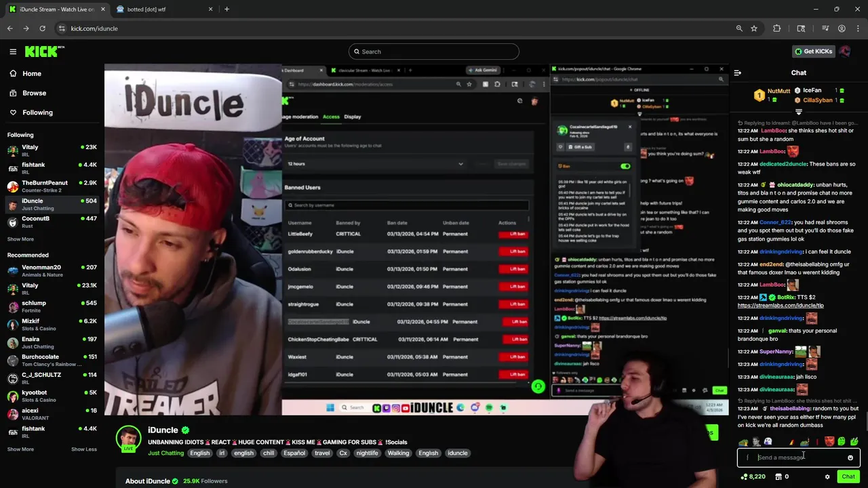
Task: Open the Kick sidebar hamburger menu
Action: [13, 52]
